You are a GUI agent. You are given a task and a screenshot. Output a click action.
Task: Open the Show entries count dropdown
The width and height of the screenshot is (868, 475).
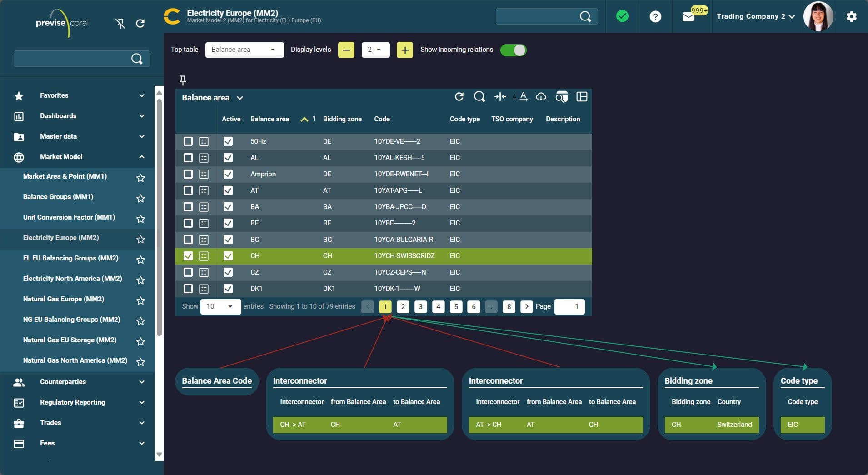(x=220, y=306)
